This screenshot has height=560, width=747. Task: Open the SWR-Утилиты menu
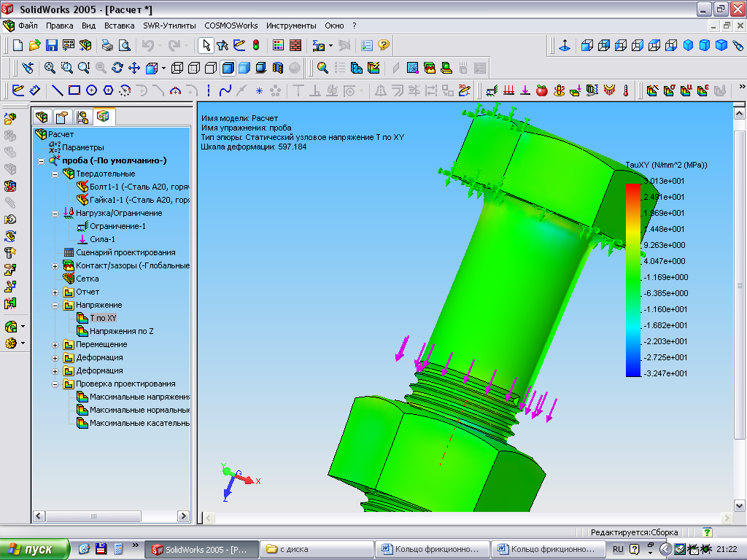point(169,26)
